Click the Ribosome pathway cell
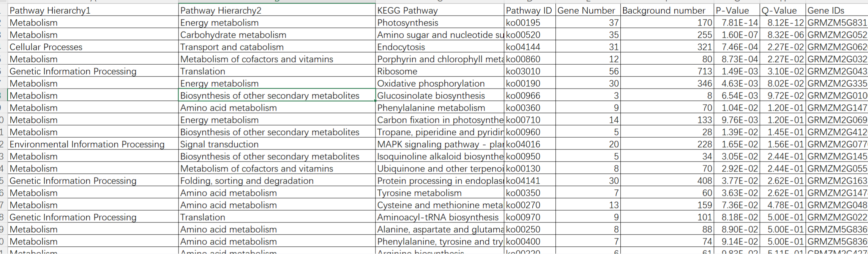This screenshot has height=254, width=868. [440, 71]
